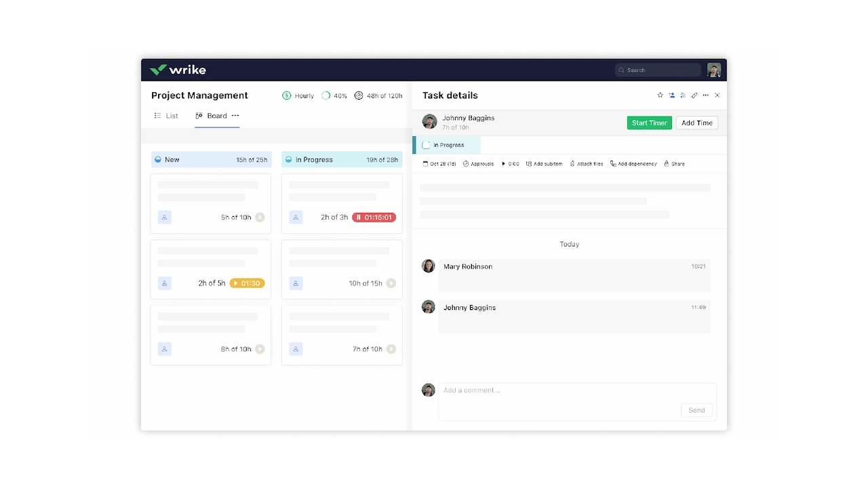Switch to the List view tab
The width and height of the screenshot is (868, 488).
pos(166,116)
